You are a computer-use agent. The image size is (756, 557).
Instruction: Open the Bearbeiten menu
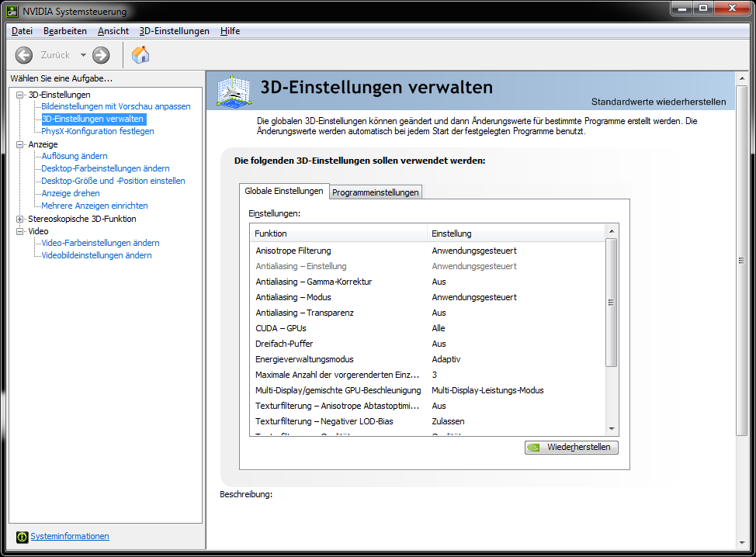(x=65, y=31)
